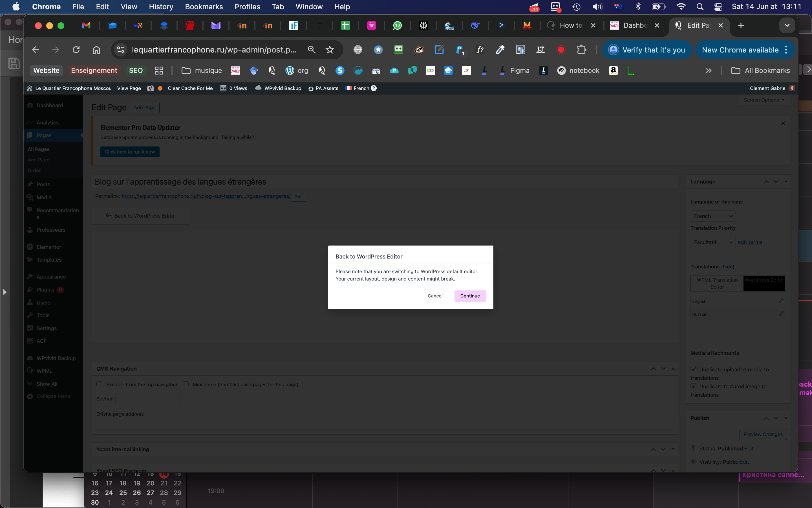Click the red record extension icon
This screenshot has height=508, width=812.
coord(561,50)
